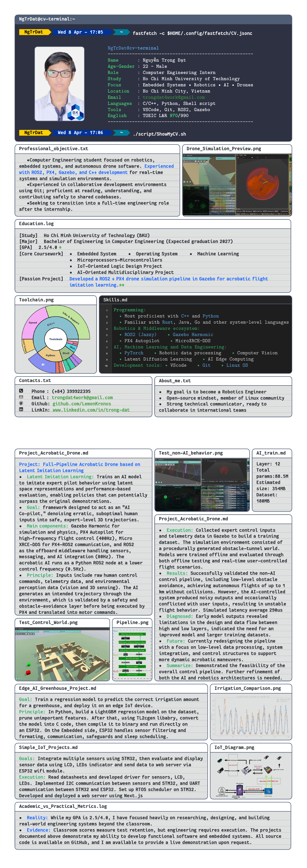Click 'size: 354MB' in AI_train.md
Screen dimensions: 307x868
tap(271, 489)
